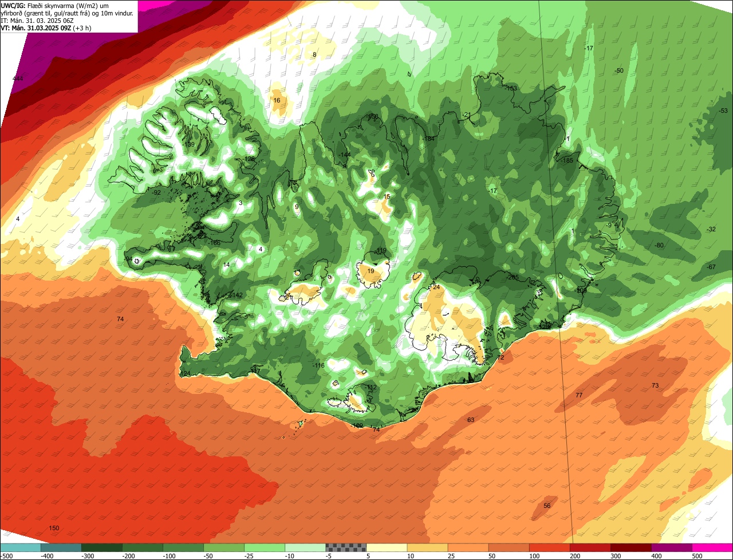Click the value '19' on the glacier
Screen dimensions: 733x560
(371, 271)
